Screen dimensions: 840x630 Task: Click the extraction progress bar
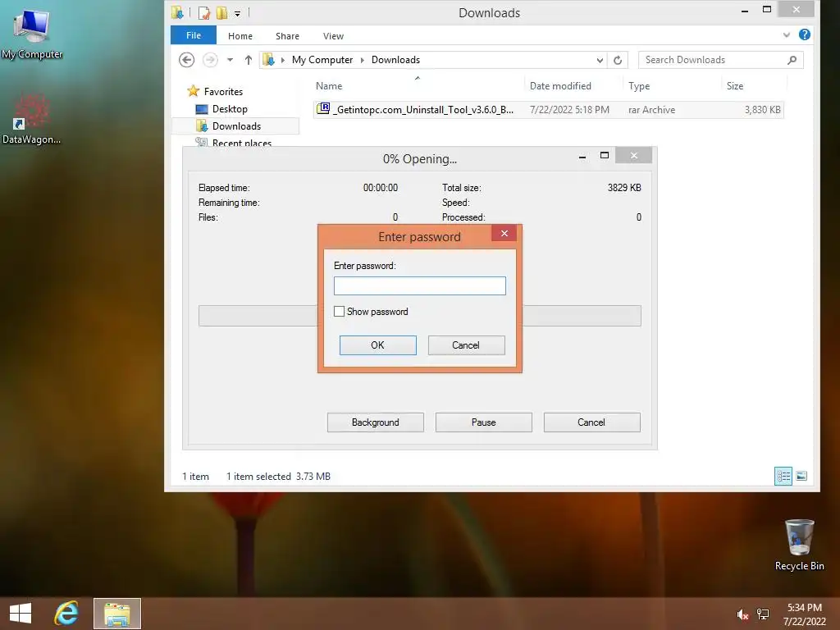(x=419, y=316)
